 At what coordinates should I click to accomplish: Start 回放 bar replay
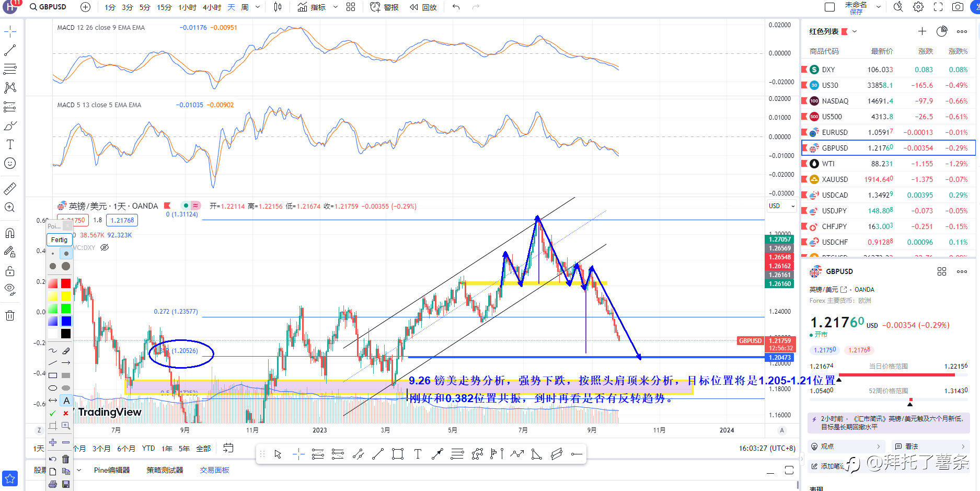423,7
